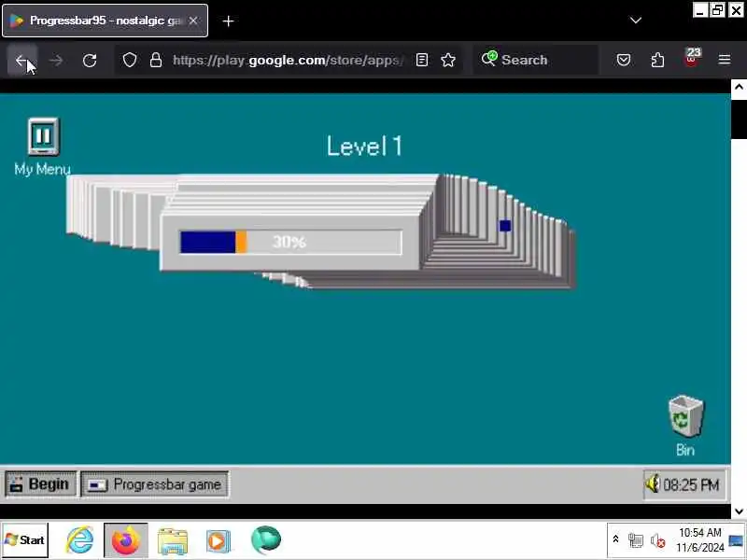Toggle reader view icon in address bar
The height and width of the screenshot is (560, 747).
click(422, 60)
